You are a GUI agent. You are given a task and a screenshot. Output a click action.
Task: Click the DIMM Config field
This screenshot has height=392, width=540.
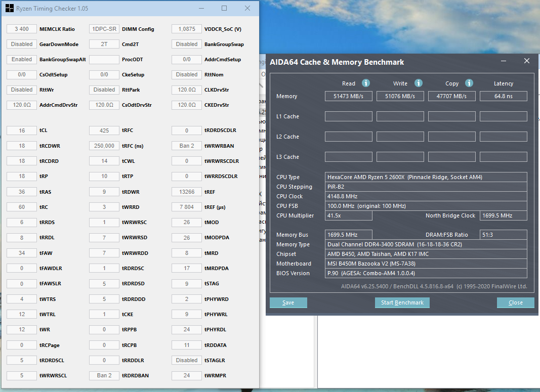pyautogui.click(x=104, y=29)
